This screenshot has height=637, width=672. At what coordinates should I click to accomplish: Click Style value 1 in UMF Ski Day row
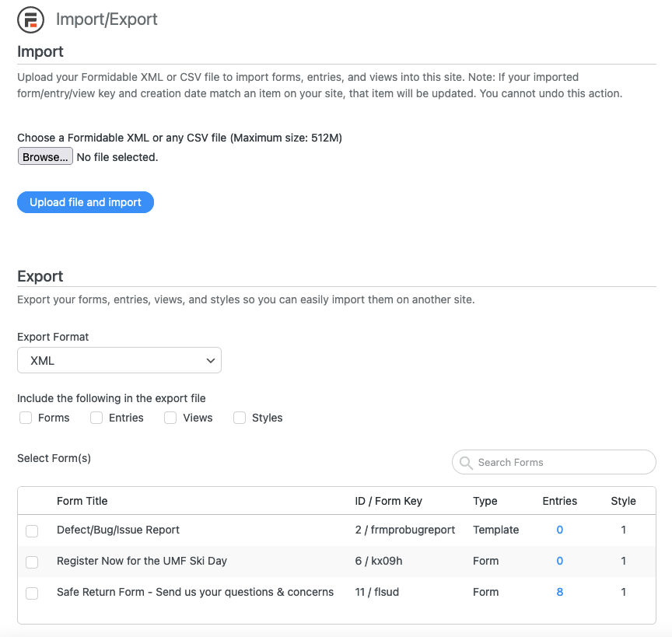pyautogui.click(x=624, y=561)
